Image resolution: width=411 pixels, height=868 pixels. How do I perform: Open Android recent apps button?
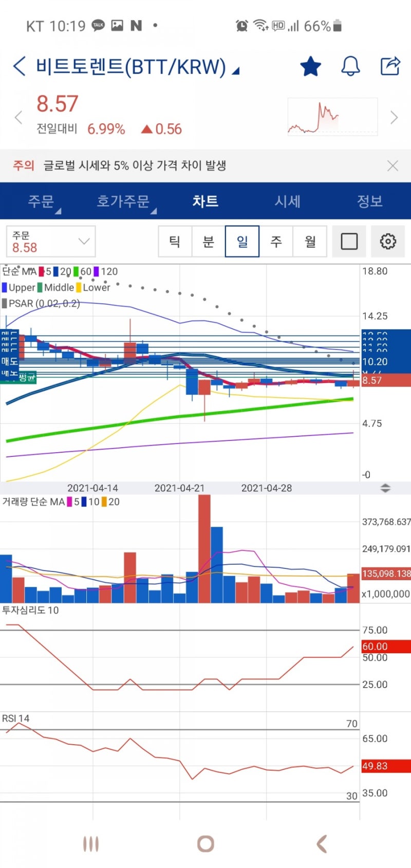tap(91, 844)
